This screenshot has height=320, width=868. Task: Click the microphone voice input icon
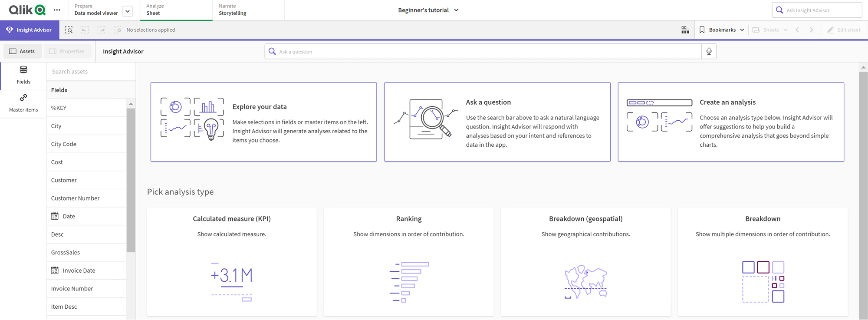point(709,51)
